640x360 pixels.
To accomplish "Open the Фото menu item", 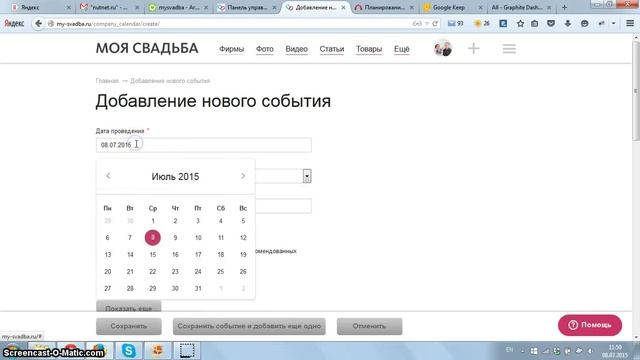I will pos(264,49).
